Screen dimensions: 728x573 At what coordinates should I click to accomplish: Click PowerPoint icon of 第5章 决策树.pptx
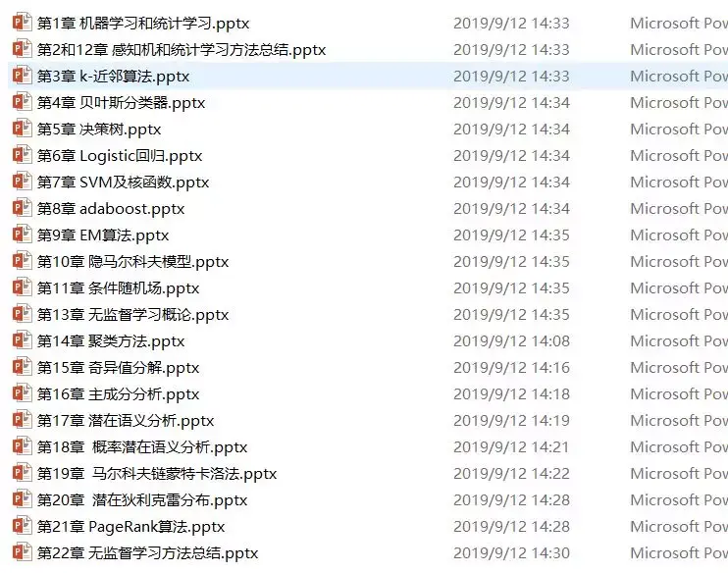22,129
